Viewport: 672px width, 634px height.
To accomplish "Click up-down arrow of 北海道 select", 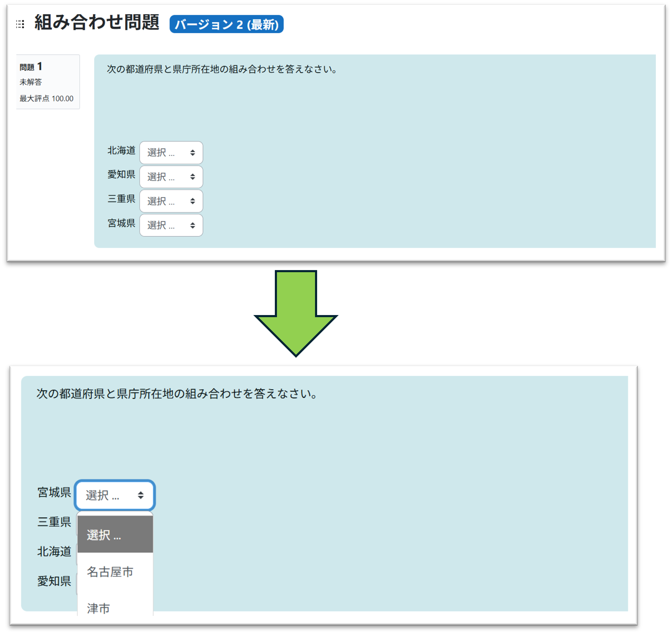I will click(x=192, y=153).
